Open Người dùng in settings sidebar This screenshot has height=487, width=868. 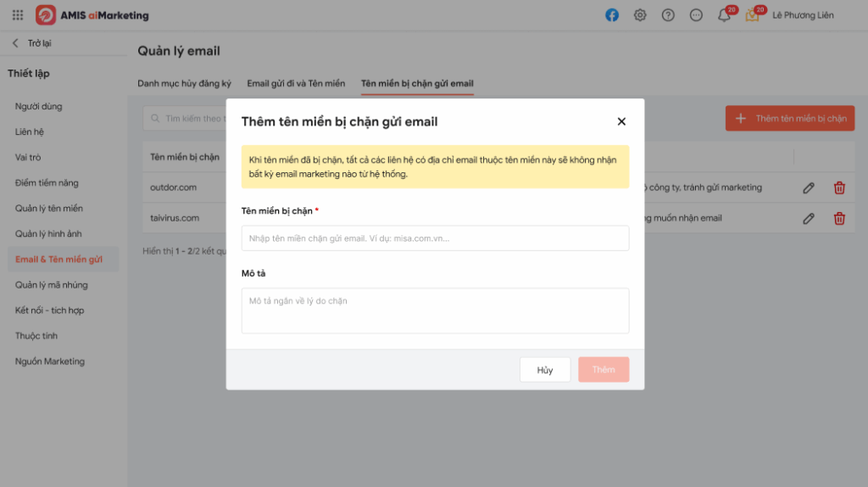pos(39,107)
